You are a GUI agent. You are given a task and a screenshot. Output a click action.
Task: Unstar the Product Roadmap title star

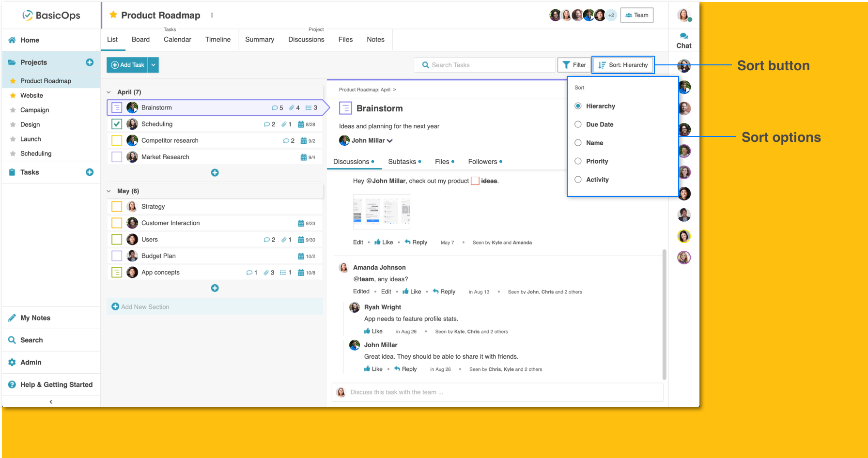[x=113, y=15]
